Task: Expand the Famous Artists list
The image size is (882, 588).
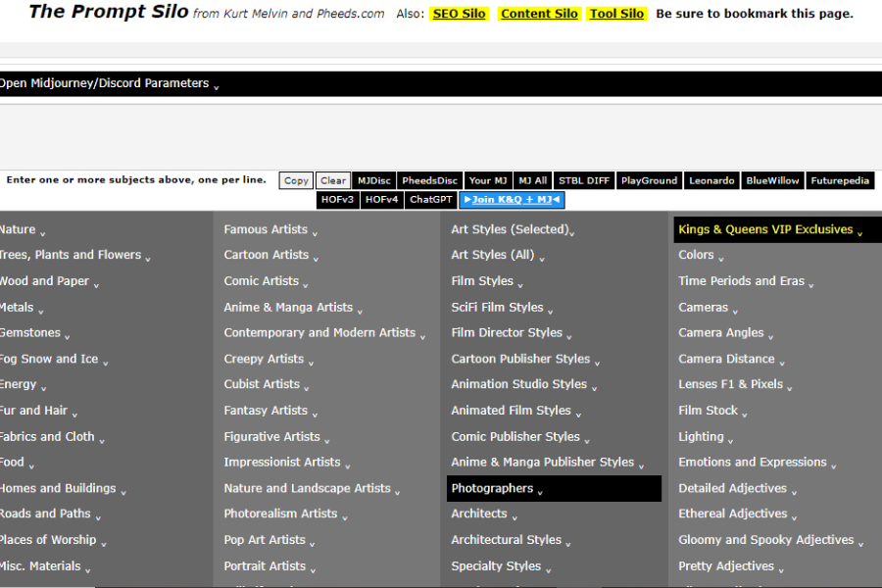Action: click(x=262, y=228)
